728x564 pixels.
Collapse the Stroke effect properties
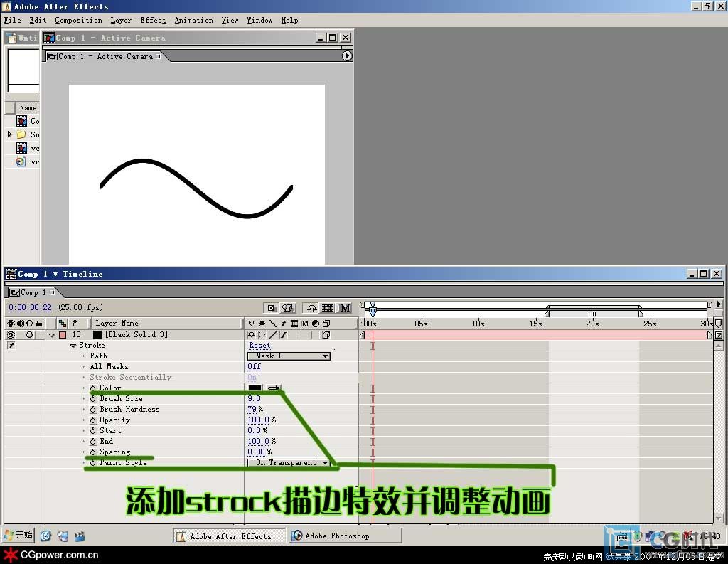pyautogui.click(x=73, y=346)
